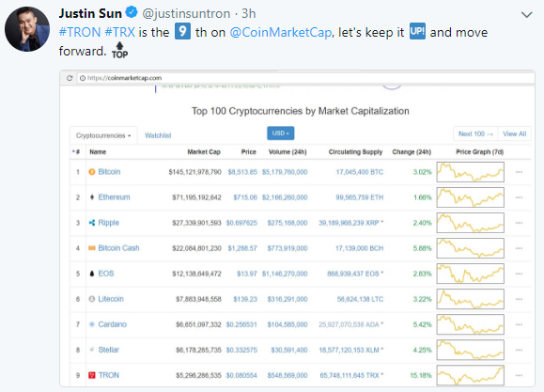Switch to the Watchlist tab
This screenshot has width=544, height=392.
(158, 135)
